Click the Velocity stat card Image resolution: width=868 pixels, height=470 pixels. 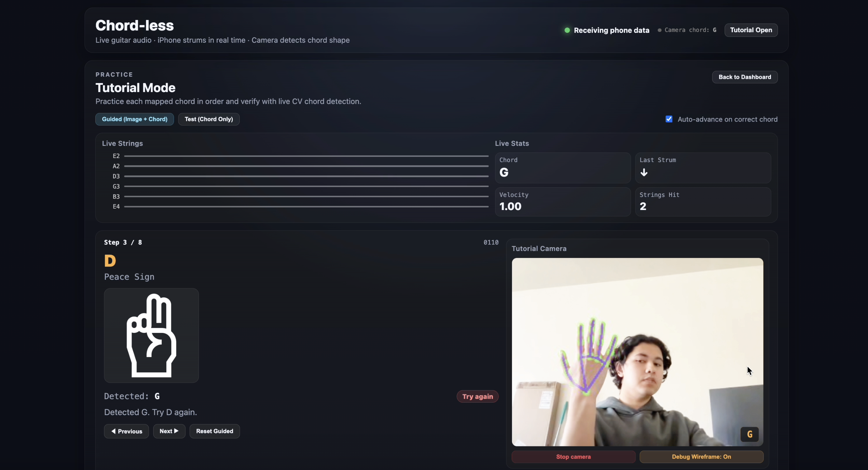[x=562, y=202]
